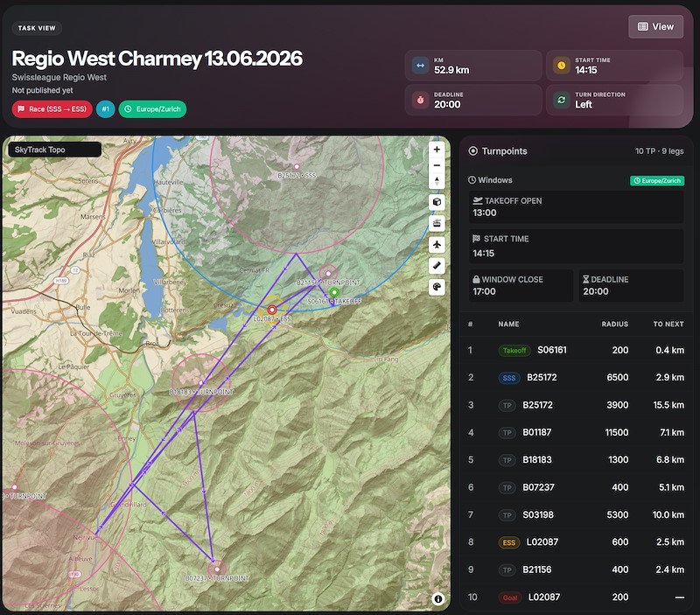Select turnpoint row 2 SSS B25172
Image resolution: width=700 pixels, height=615 pixels.
tap(577, 378)
